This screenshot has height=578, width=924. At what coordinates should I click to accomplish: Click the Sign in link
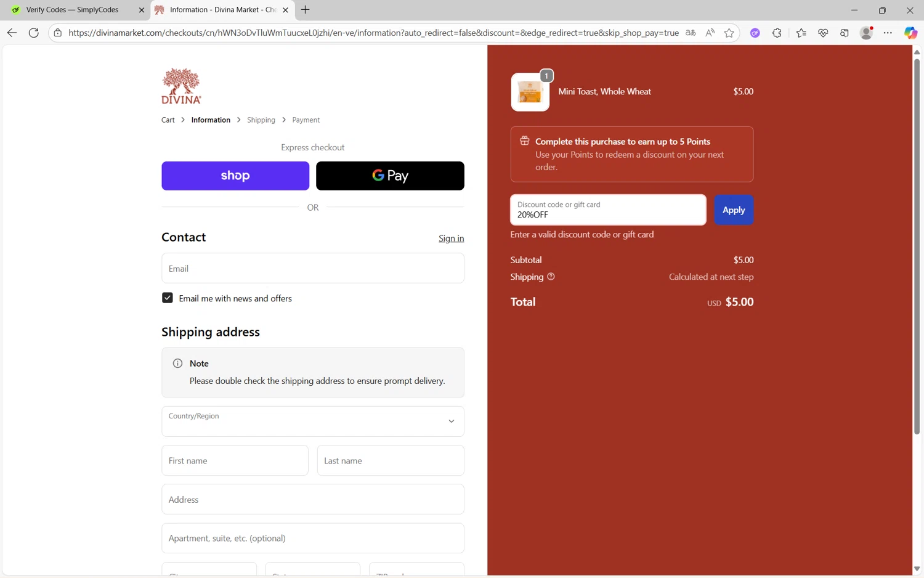click(x=452, y=238)
